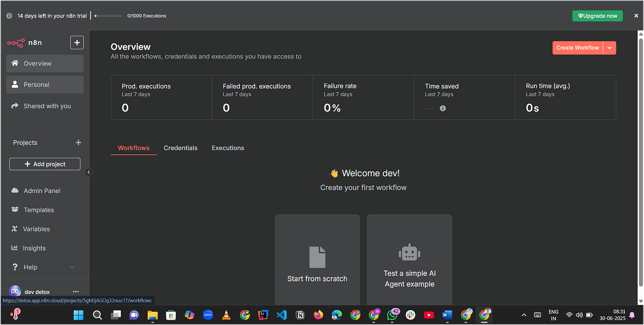Click the 'Create your first workflow' text

point(363,187)
